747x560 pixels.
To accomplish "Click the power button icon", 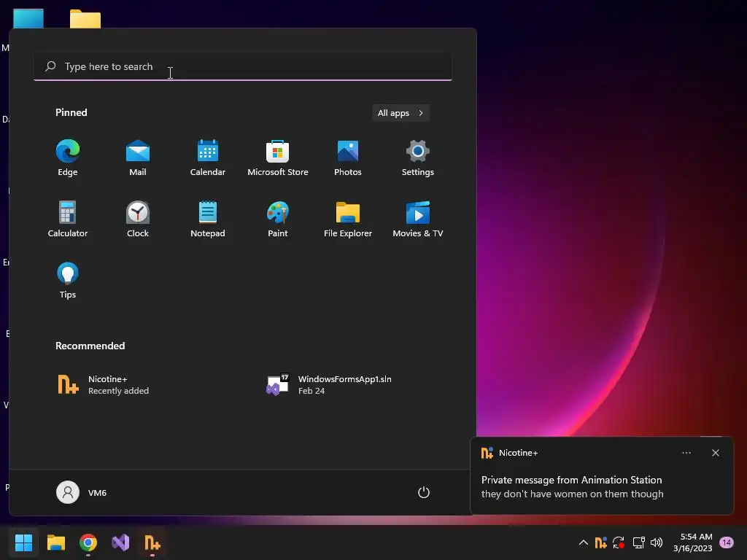I will click(424, 492).
